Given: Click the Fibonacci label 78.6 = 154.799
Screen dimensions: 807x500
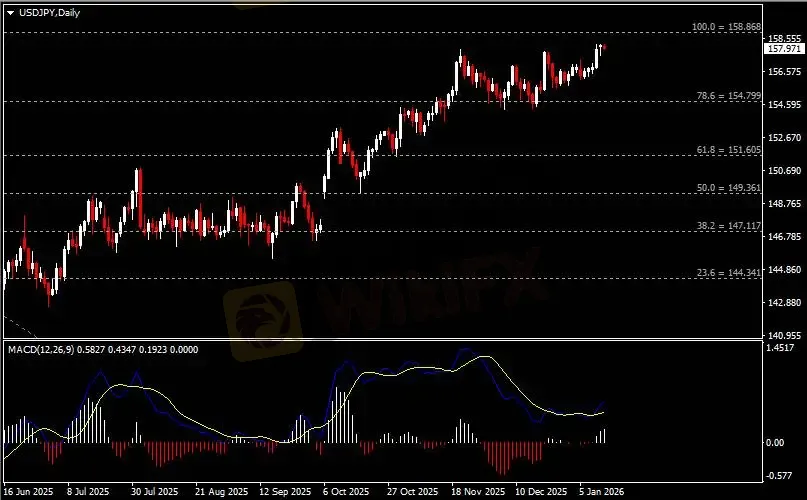Looking at the screenshot, I should 728,96.
